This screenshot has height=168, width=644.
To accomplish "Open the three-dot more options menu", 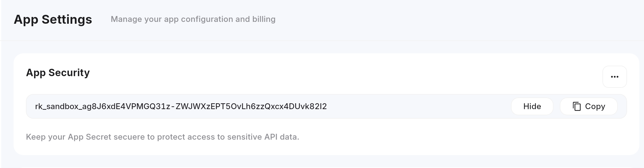I will coord(614,77).
